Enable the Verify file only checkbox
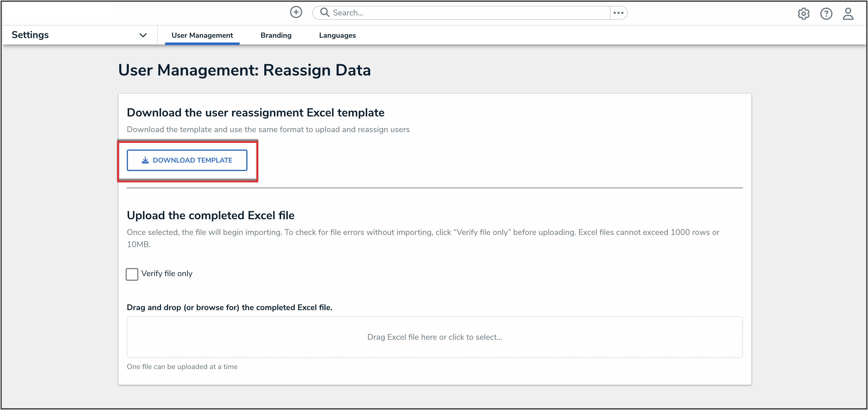Screen dimensions: 868x410 point(132,274)
